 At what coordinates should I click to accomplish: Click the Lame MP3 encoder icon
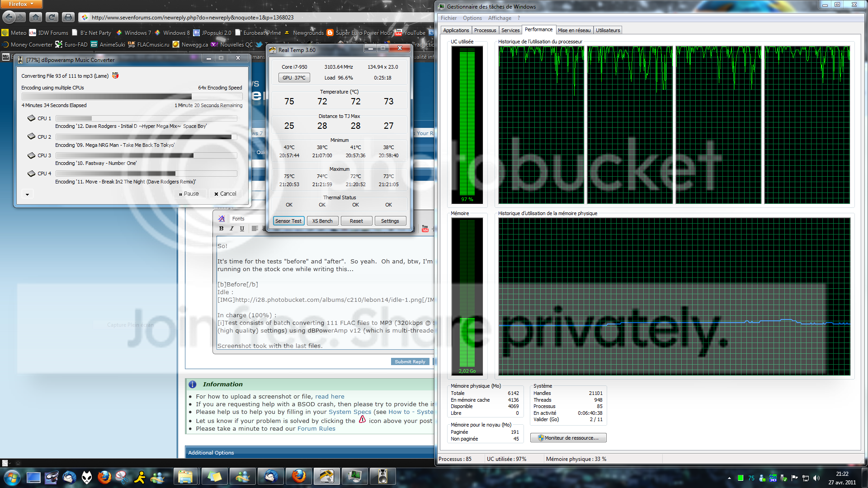point(116,75)
